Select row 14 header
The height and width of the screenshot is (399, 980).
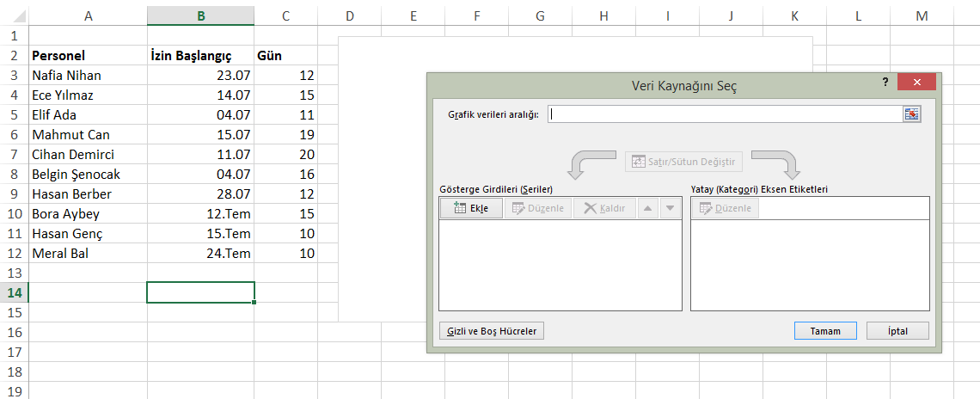pos(14,292)
